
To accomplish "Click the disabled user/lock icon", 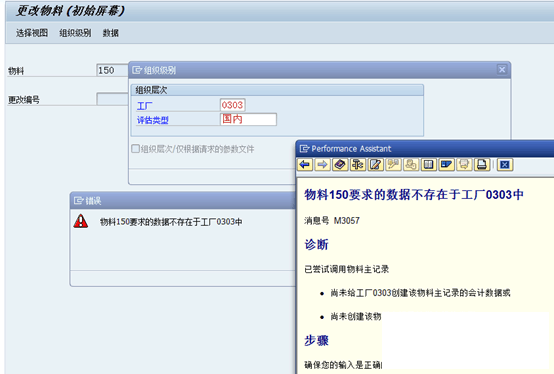I will coord(411,165).
